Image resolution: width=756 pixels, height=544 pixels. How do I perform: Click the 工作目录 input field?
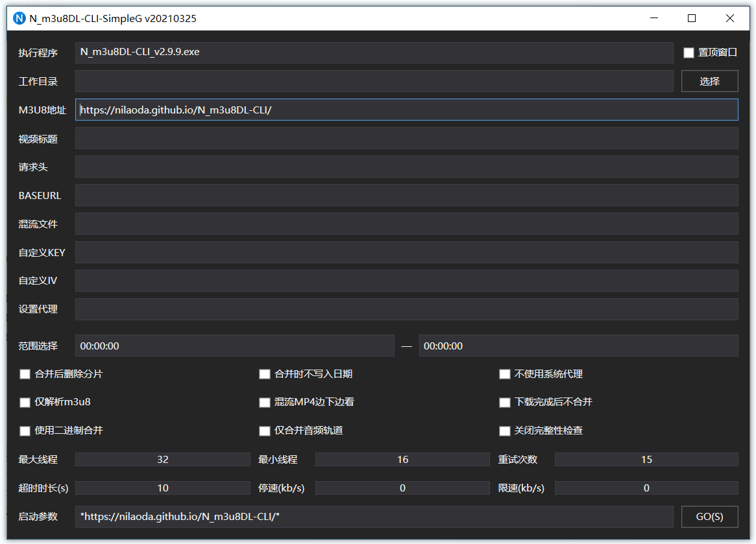click(x=374, y=81)
